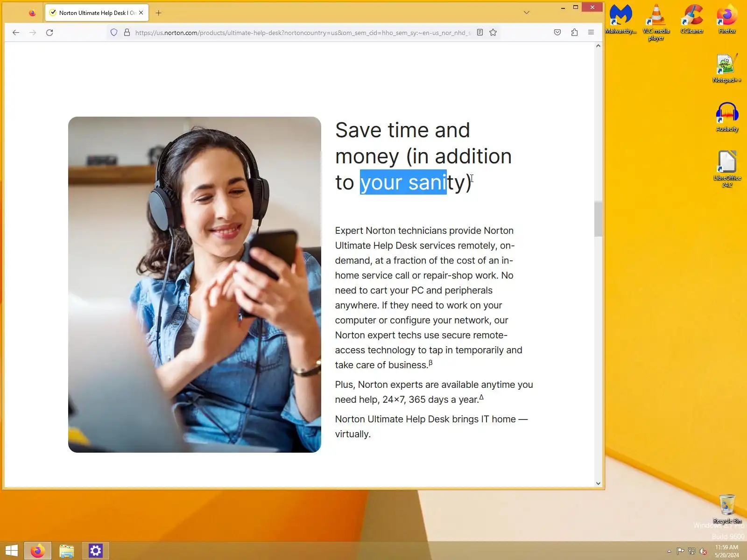Click the "Expert Norton technicians provide" paragraph

click(x=429, y=298)
